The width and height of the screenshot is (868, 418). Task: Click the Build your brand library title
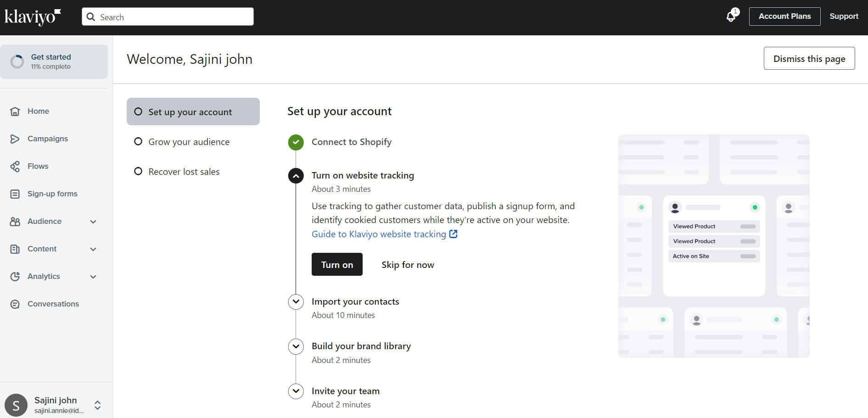point(361,346)
